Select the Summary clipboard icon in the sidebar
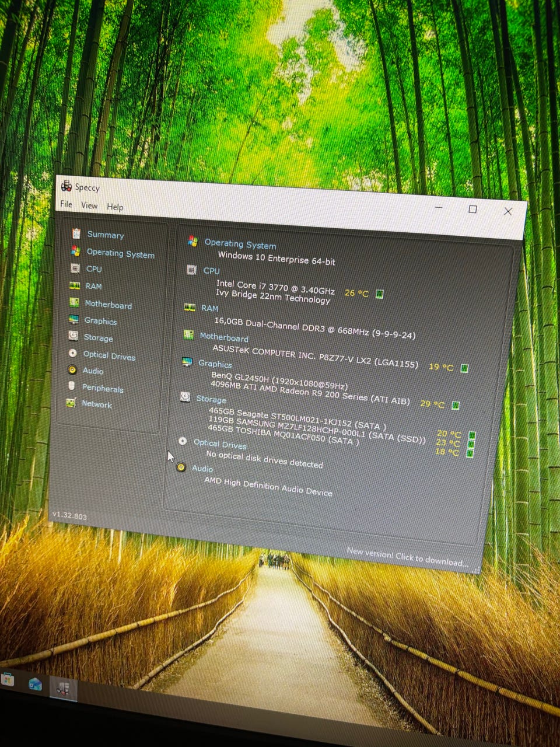 point(76,233)
